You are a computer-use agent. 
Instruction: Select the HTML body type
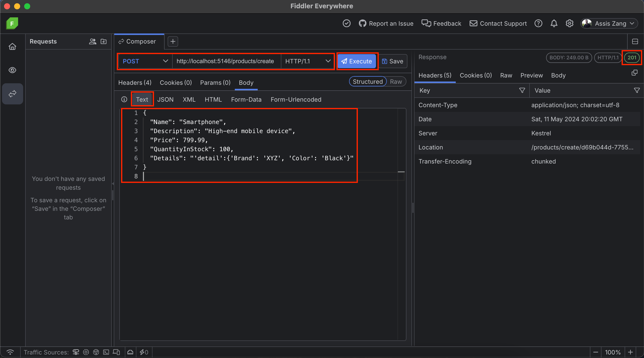pos(213,99)
